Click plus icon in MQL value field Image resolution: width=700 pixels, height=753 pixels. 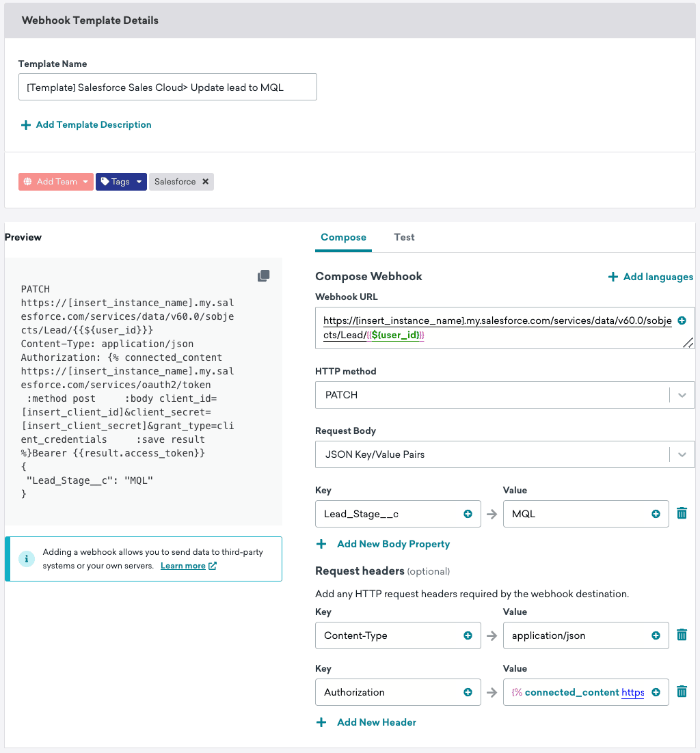pos(656,514)
